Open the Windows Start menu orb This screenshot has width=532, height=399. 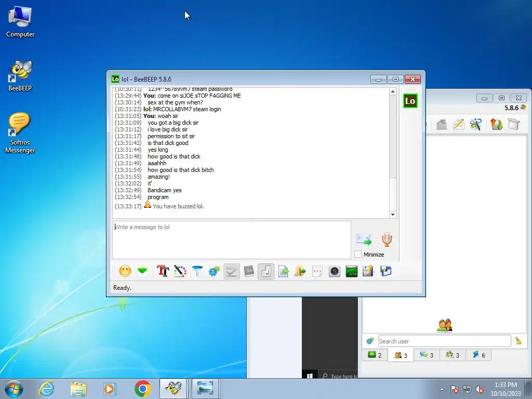click(x=14, y=389)
